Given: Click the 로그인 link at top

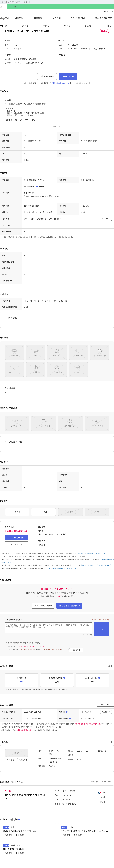Looking at the screenshot, I should coord(106,12).
